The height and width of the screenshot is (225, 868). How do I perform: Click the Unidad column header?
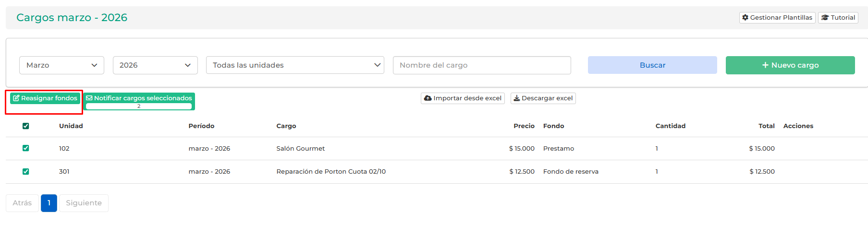pos(71,126)
